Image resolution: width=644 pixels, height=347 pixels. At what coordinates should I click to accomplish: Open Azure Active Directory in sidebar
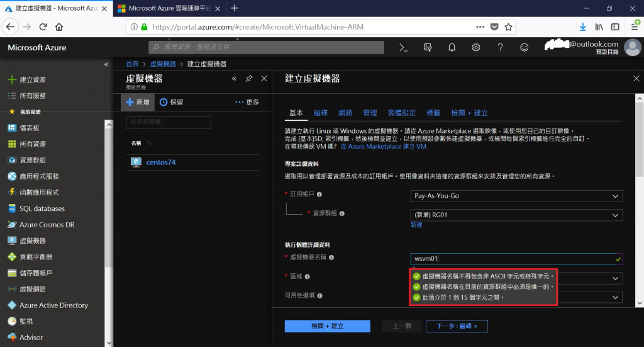click(48, 305)
